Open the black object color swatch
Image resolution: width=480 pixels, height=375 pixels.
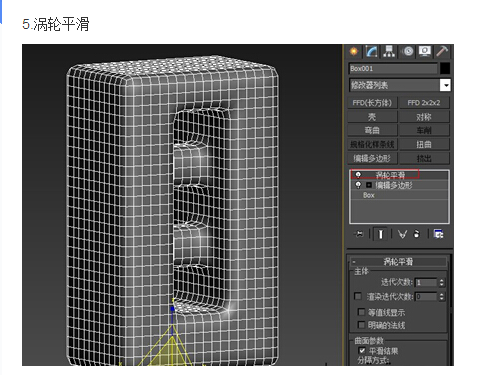coord(445,69)
